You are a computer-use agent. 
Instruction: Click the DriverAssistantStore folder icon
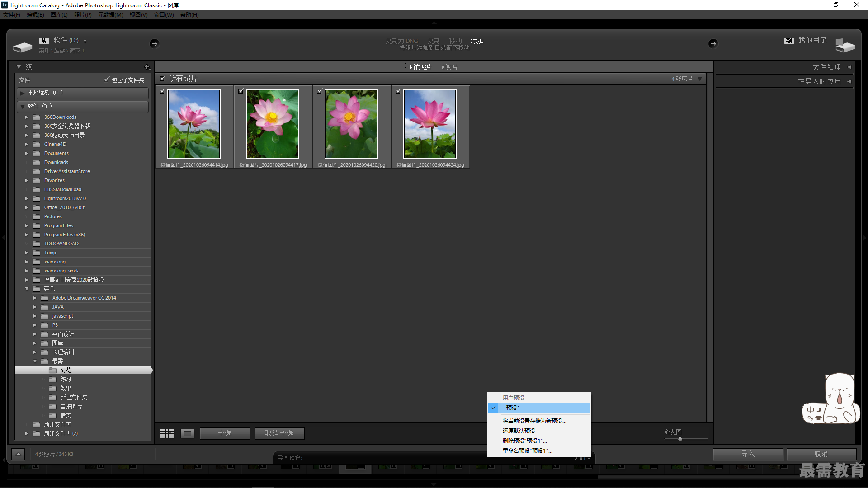37,171
